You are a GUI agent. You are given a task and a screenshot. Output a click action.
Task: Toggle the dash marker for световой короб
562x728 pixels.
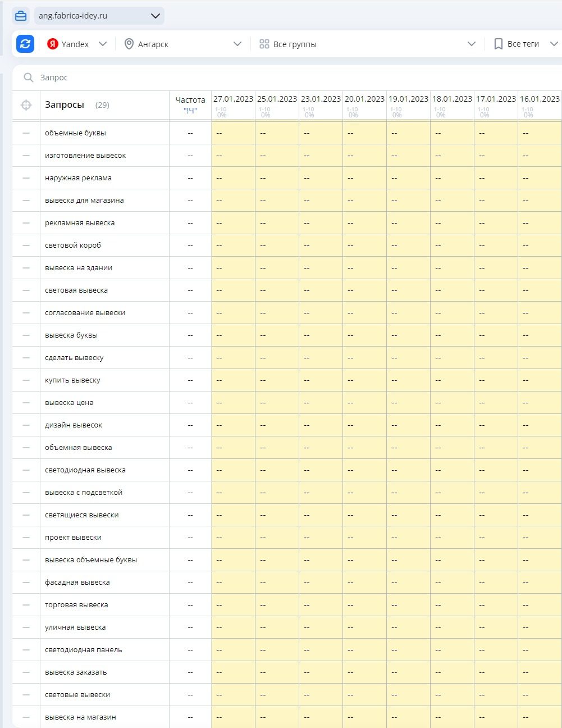tap(26, 245)
